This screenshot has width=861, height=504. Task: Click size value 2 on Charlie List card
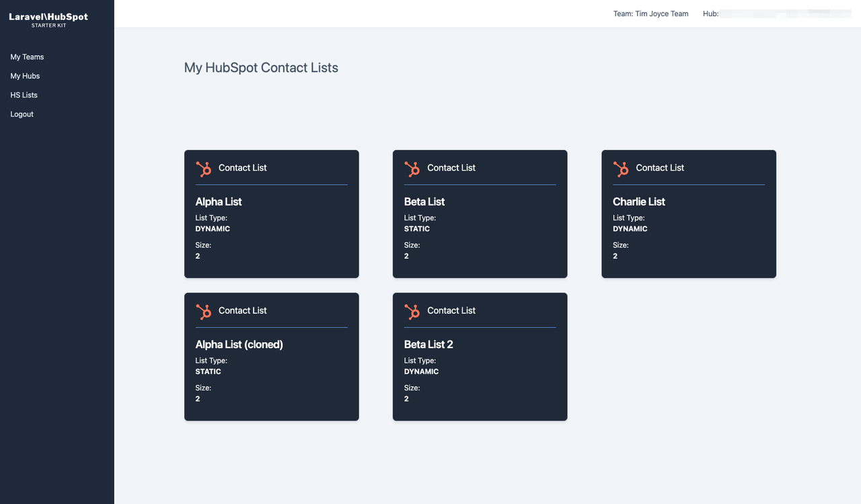tap(615, 256)
